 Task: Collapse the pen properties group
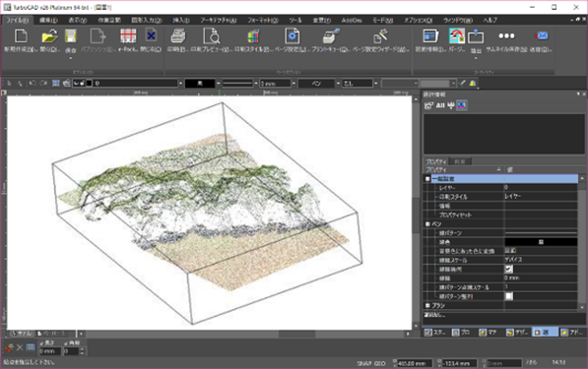pyautogui.click(x=427, y=224)
